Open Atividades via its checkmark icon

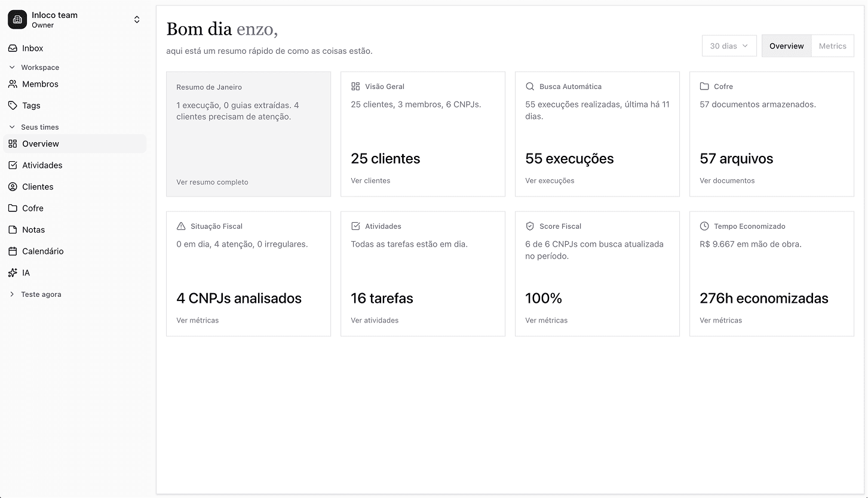13,165
